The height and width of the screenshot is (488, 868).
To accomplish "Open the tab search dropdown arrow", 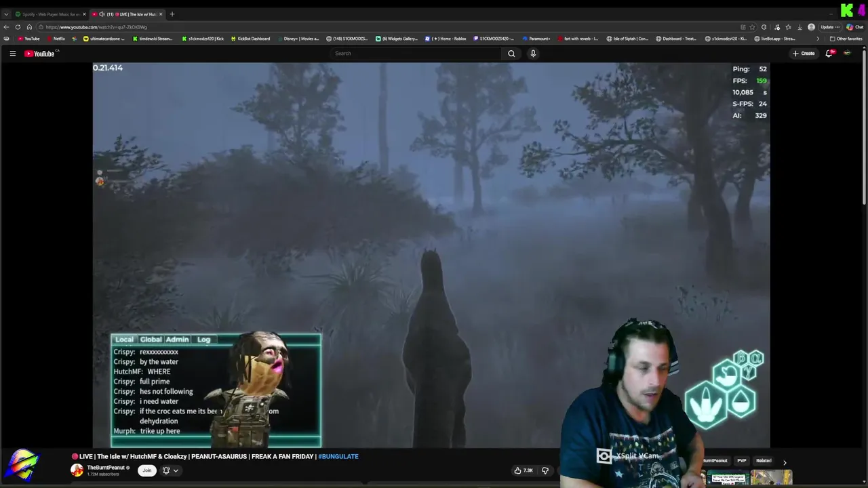I will coord(6,14).
